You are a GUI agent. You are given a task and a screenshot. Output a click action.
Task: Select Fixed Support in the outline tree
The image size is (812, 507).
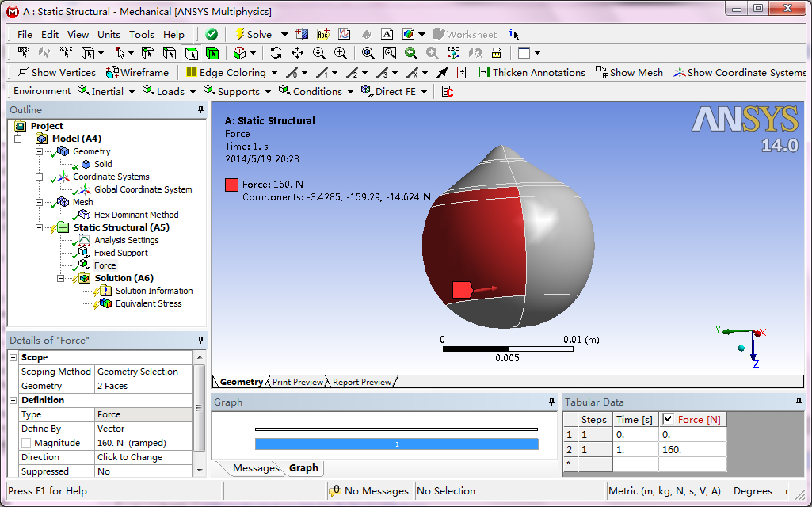click(120, 253)
